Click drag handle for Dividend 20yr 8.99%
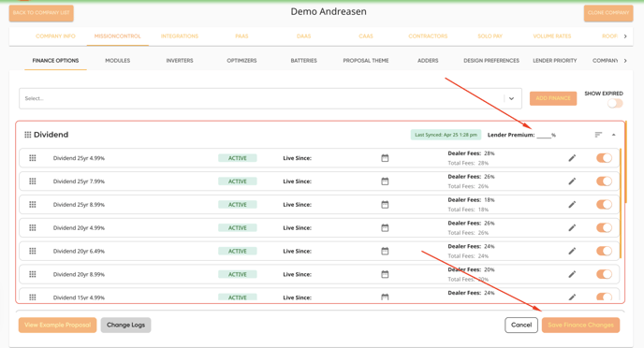 [x=33, y=274]
